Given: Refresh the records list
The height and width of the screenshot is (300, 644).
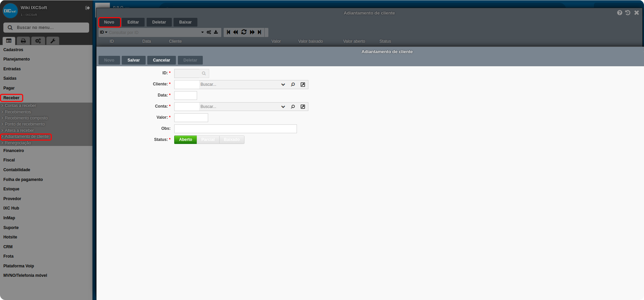Looking at the screenshot, I should pos(244,32).
